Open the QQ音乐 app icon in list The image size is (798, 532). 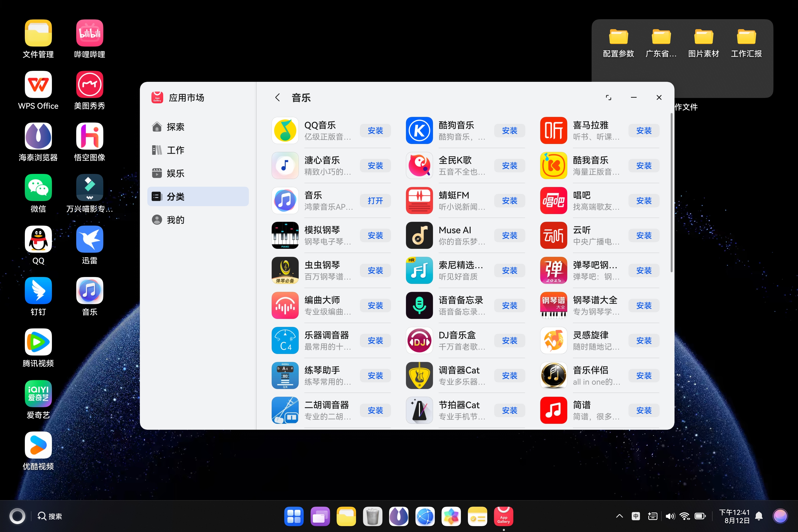pos(285,131)
